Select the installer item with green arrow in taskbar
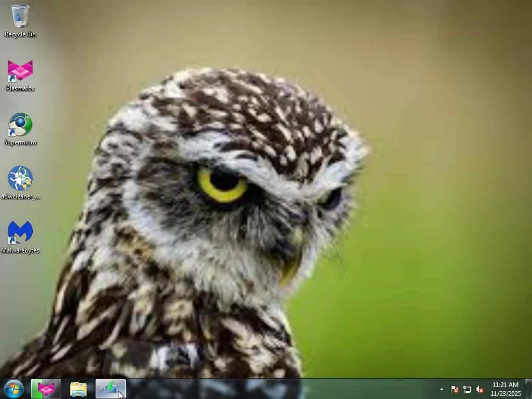 (111, 389)
